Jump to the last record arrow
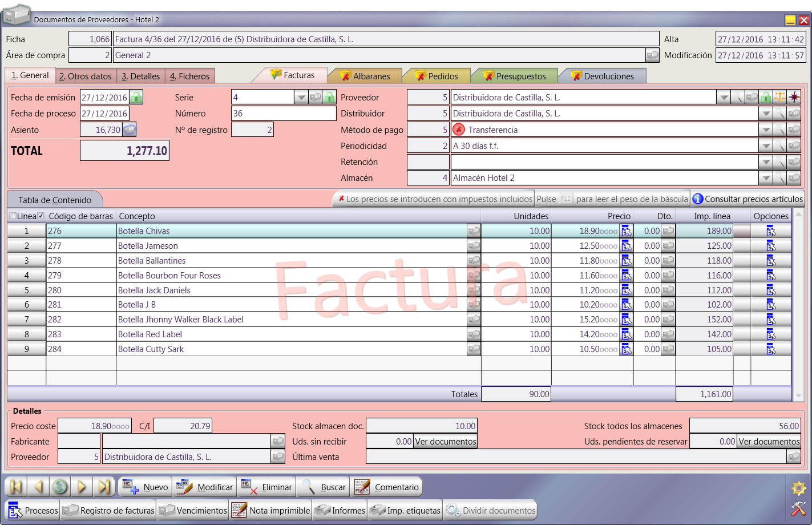 pos(104,487)
